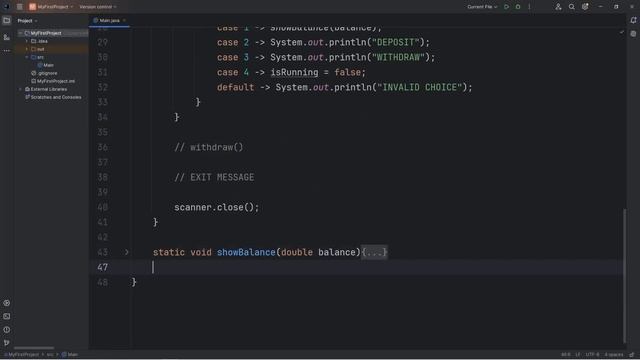The image size is (640, 360).
Task: Click line number 36 in gutter
Action: (102, 147)
